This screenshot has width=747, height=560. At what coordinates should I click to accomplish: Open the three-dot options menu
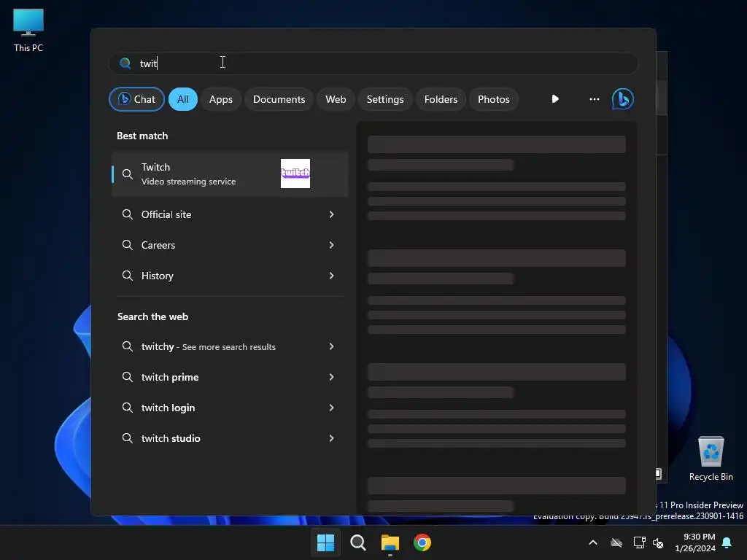point(594,99)
